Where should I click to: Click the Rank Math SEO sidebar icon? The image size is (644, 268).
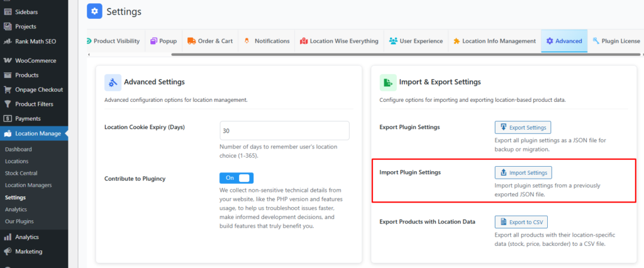coord(8,41)
